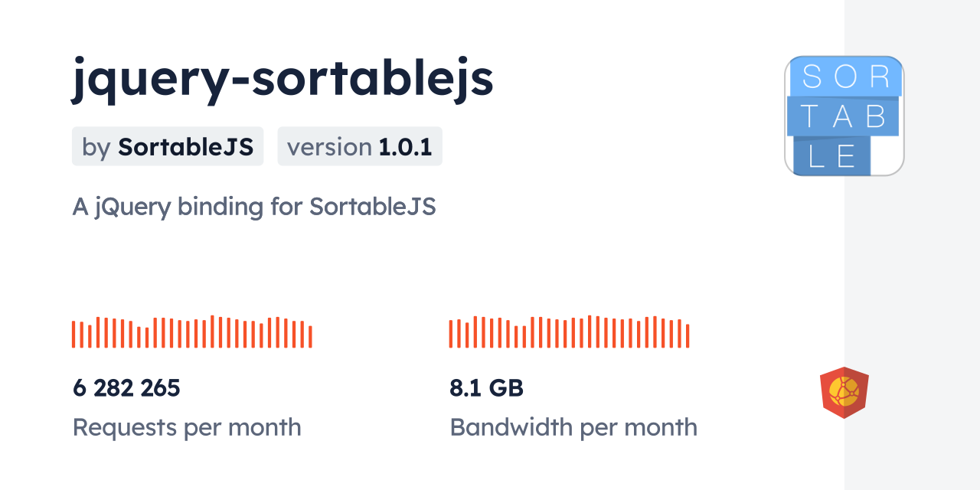Click the first bar of the requests chart

click(73, 335)
